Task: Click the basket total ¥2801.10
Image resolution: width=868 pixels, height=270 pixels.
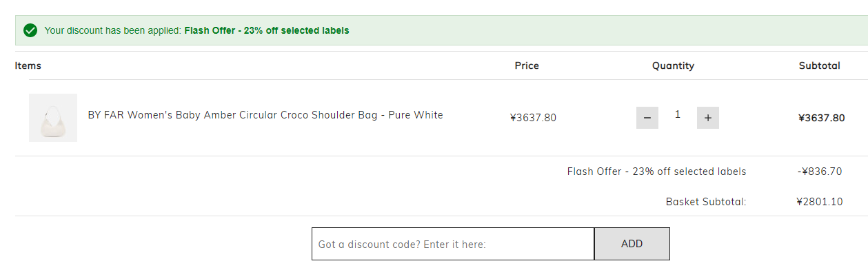Action: coord(819,202)
